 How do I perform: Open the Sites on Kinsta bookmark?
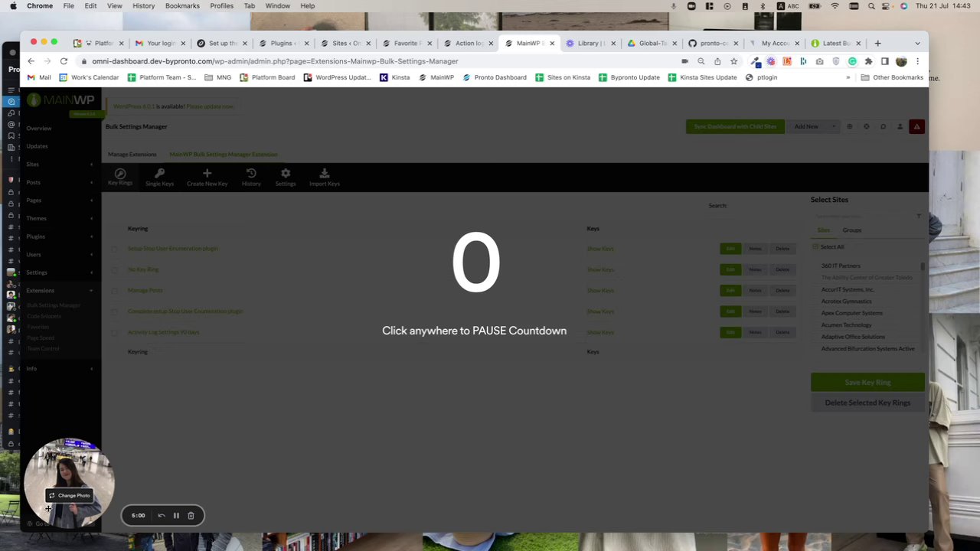pyautogui.click(x=563, y=77)
